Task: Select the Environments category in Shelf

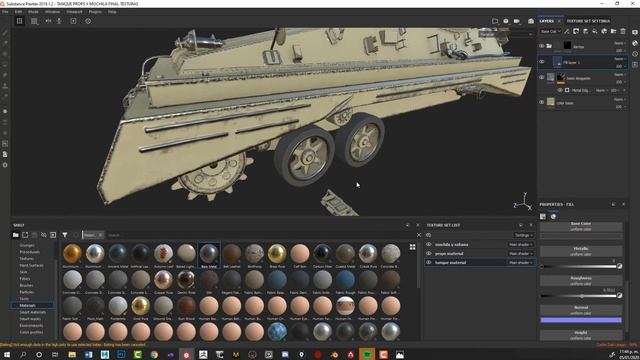Action: click(31, 326)
